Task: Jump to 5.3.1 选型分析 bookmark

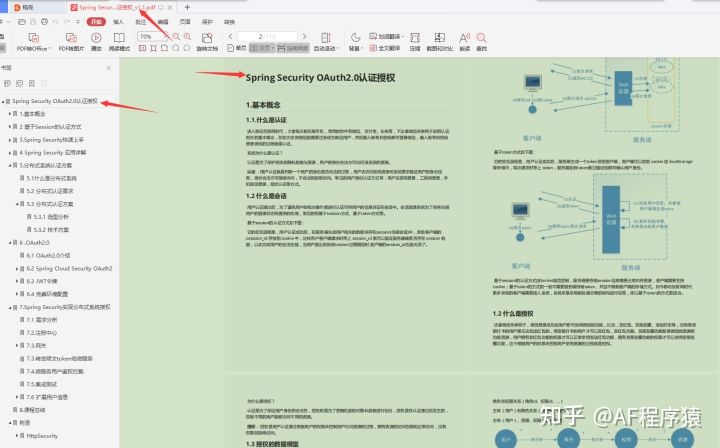Action: coord(51,217)
